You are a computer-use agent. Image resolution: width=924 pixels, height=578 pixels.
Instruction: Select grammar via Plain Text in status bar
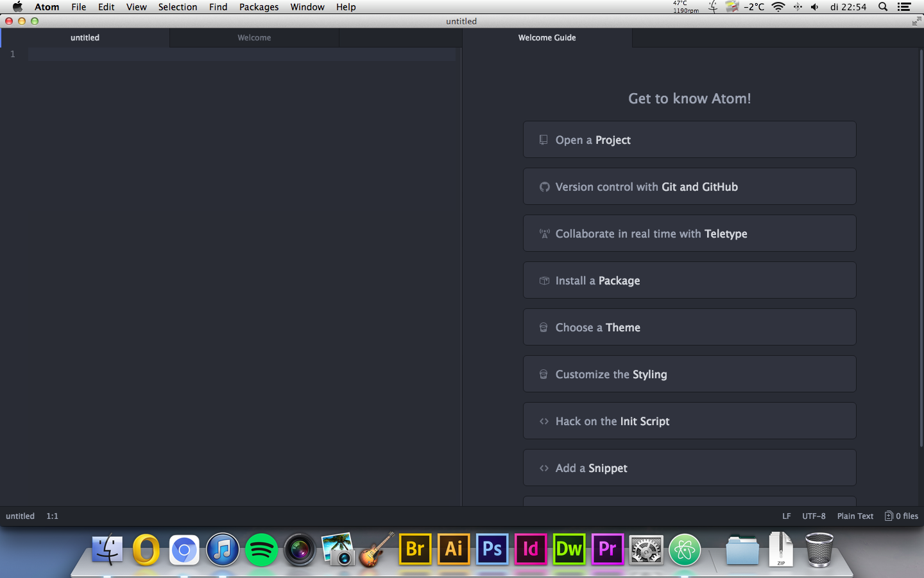(x=855, y=516)
